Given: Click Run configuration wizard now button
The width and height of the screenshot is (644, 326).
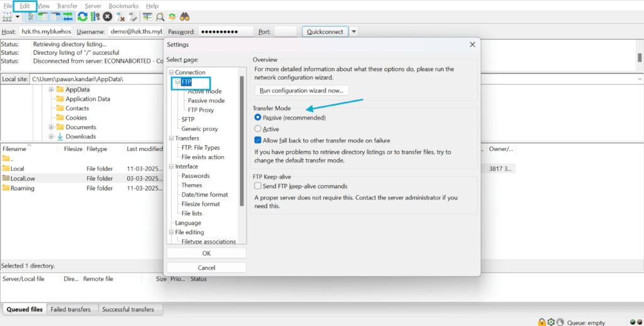Looking at the screenshot, I should pyautogui.click(x=301, y=91).
